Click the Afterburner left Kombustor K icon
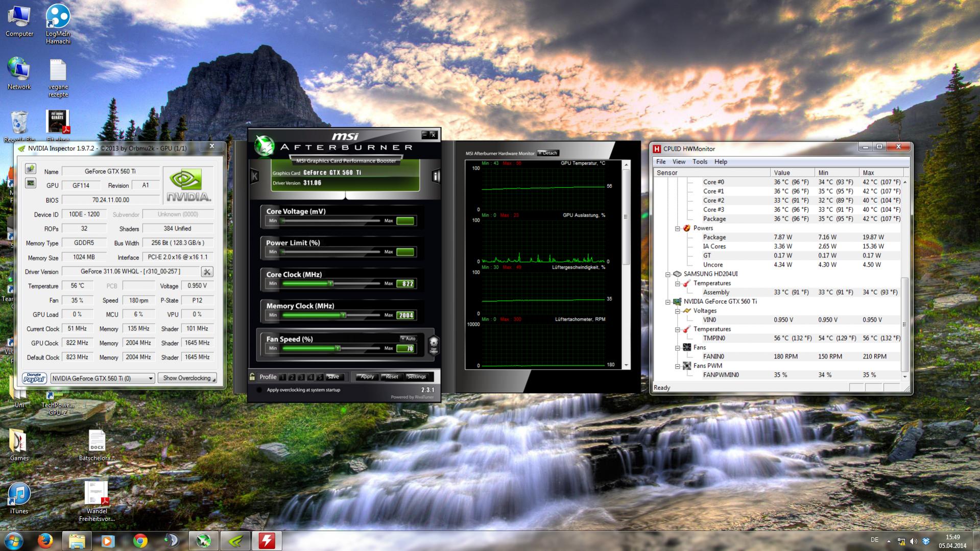 coord(254,176)
